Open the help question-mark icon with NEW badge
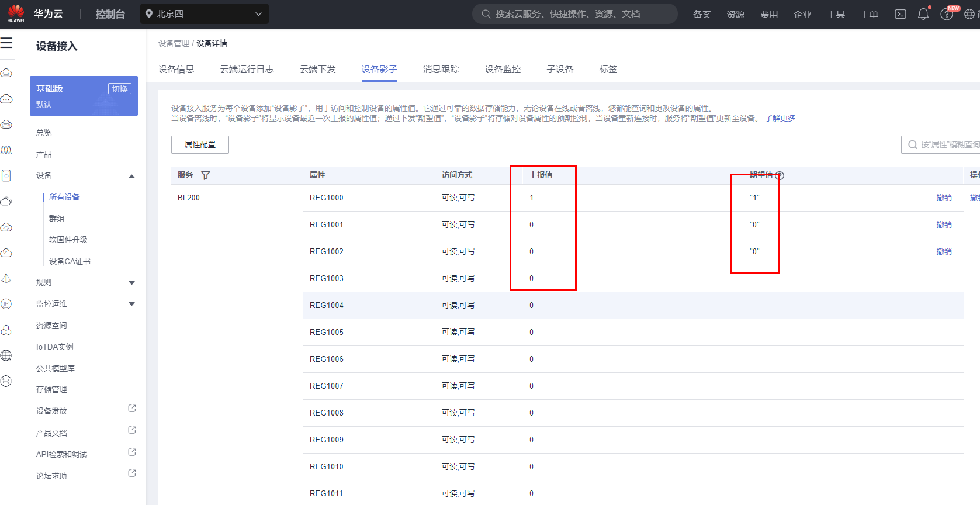Viewport: 980px width, 505px height. click(x=947, y=14)
